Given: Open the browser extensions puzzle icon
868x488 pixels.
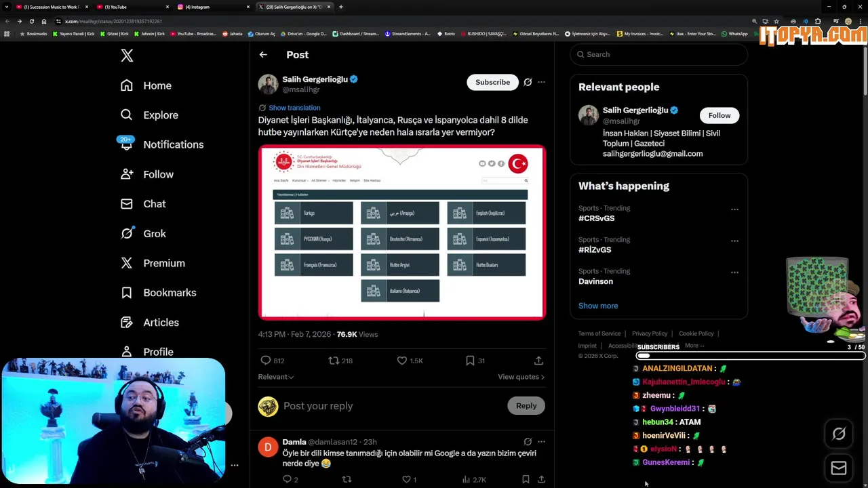Looking at the screenshot, I should [818, 21].
